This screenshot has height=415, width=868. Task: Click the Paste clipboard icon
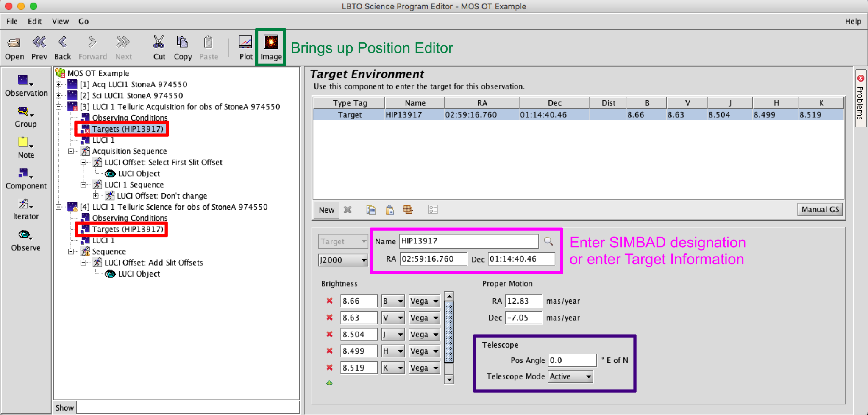(208, 42)
